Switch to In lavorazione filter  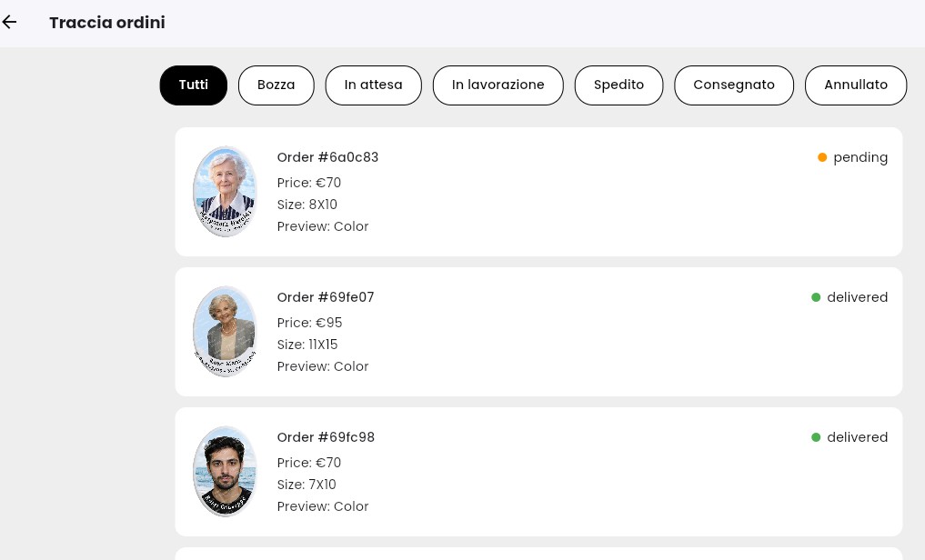click(x=498, y=85)
